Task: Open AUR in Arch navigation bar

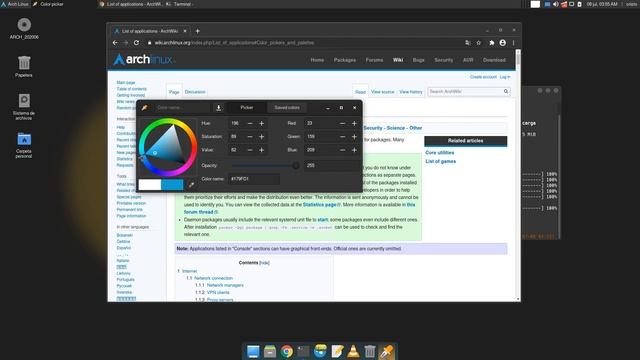Action: [x=468, y=60]
